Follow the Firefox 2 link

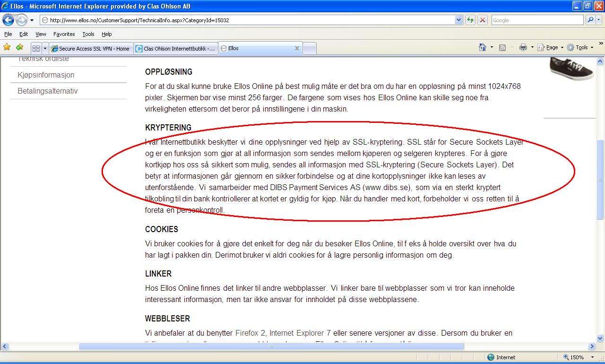click(x=251, y=333)
